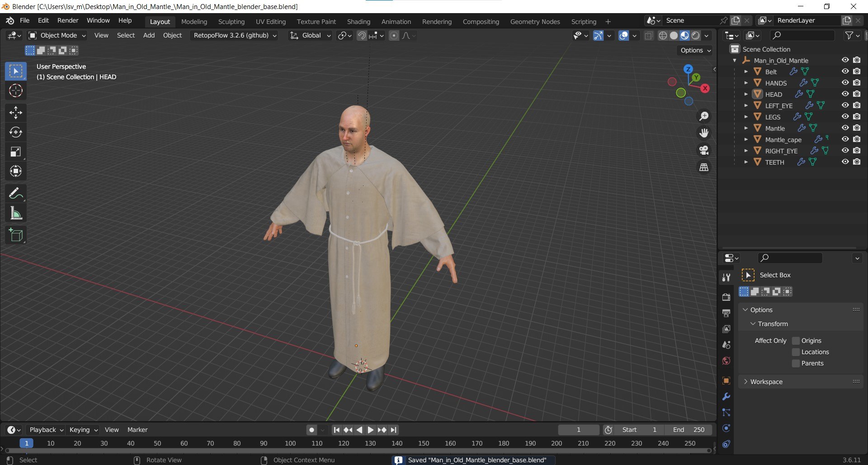The height and width of the screenshot is (465, 868).
Task: Toggle X-ray mode in viewport header
Action: [x=649, y=36]
